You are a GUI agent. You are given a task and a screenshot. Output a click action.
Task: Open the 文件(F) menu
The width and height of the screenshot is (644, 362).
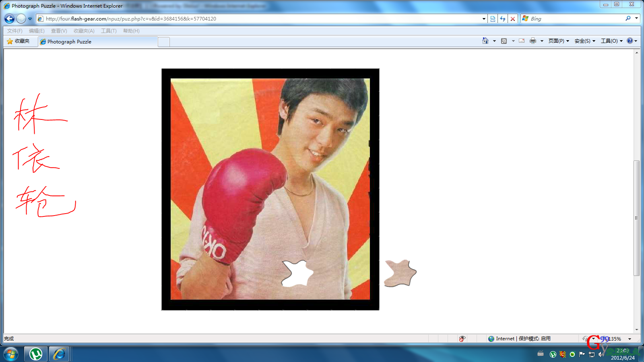[x=14, y=31]
